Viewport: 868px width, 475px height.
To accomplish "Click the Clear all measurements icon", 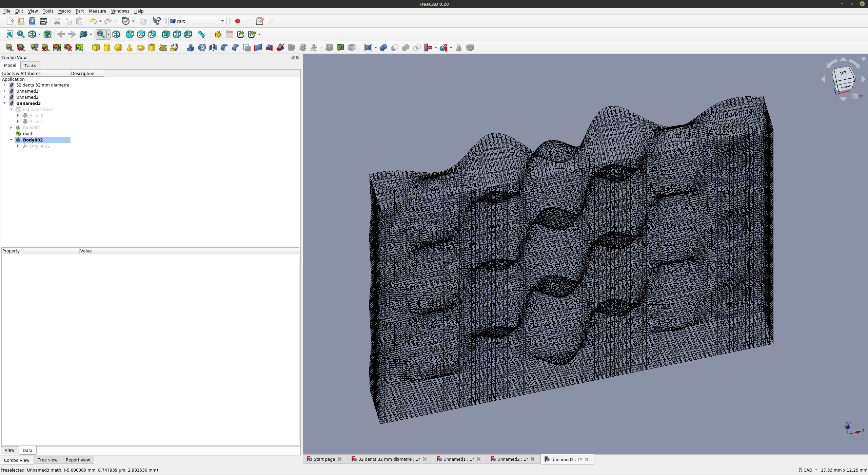I will click(45, 47).
